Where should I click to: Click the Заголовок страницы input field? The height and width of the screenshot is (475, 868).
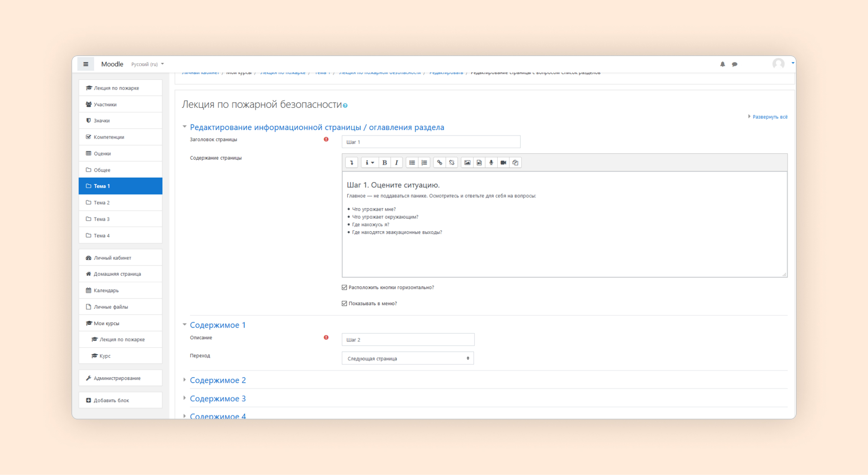[x=431, y=142]
